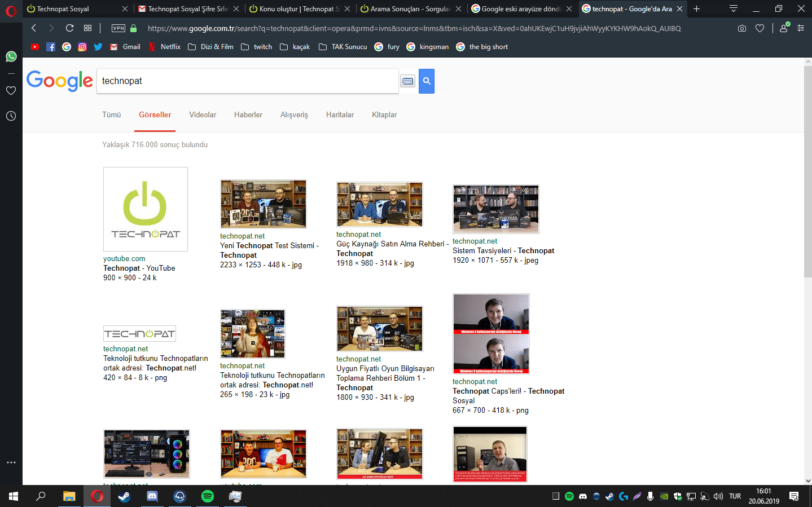Expand the kaçak bookmark folder

295,47
